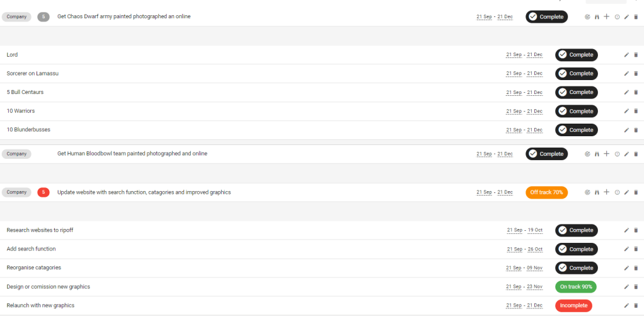This screenshot has width=644, height=316.
Task: Open the binoculars icon on the website objective
Action: tap(597, 192)
